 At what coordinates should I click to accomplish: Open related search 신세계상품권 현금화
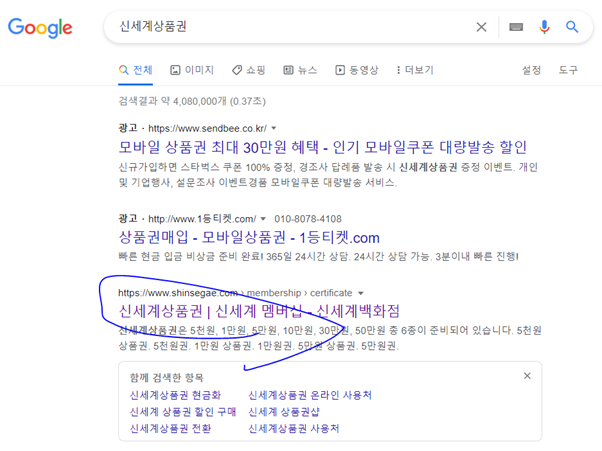175,395
